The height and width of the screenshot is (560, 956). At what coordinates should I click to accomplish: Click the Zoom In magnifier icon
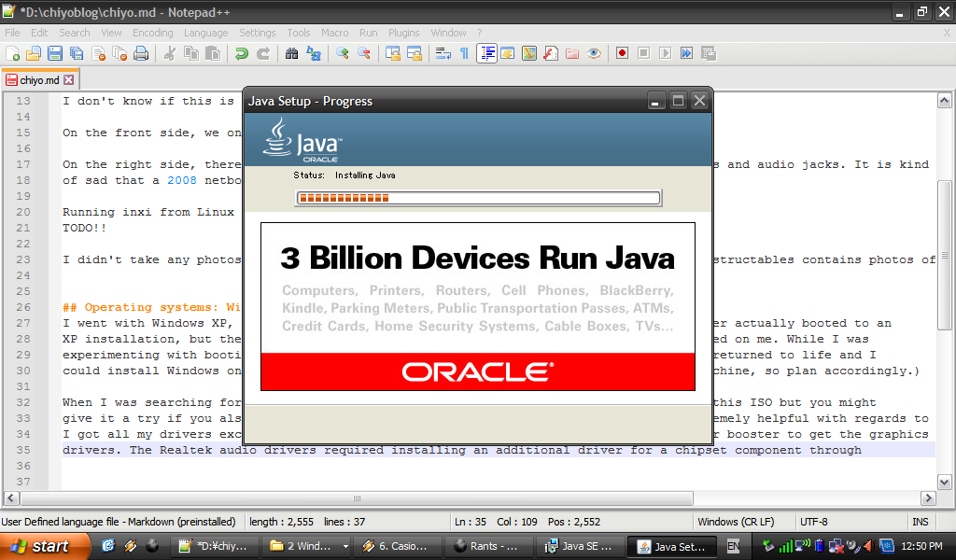click(342, 53)
